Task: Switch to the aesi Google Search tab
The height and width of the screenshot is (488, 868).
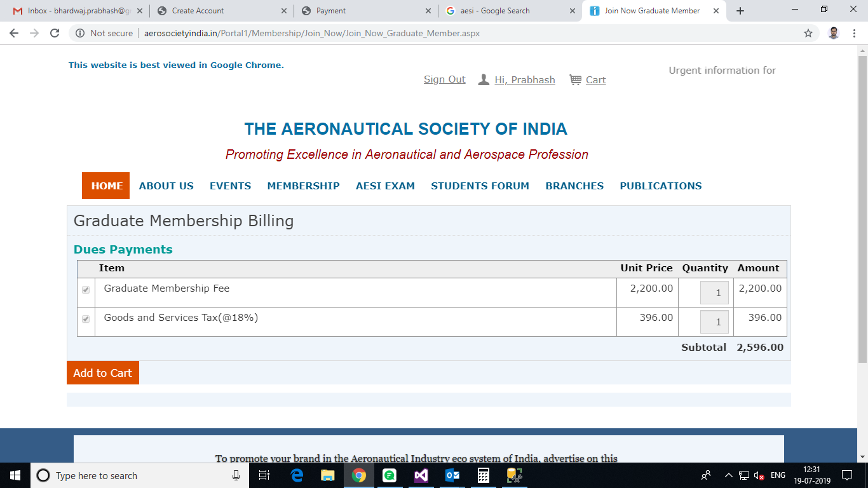Action: [x=496, y=11]
